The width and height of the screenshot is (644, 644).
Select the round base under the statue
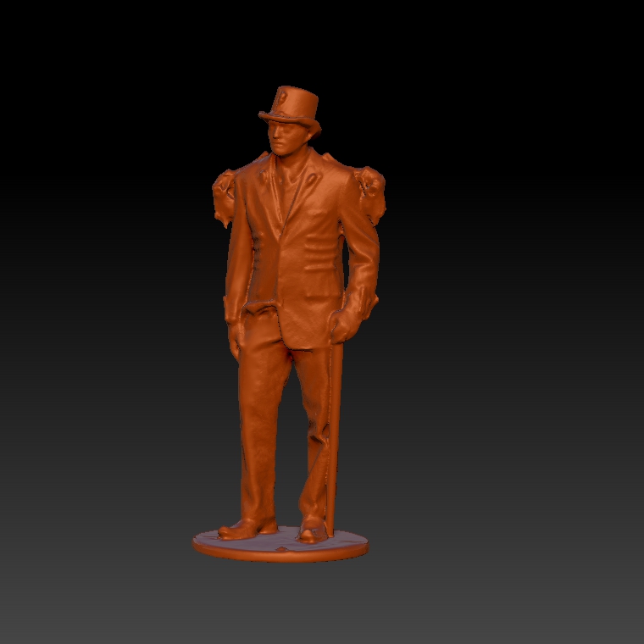coord(280,549)
